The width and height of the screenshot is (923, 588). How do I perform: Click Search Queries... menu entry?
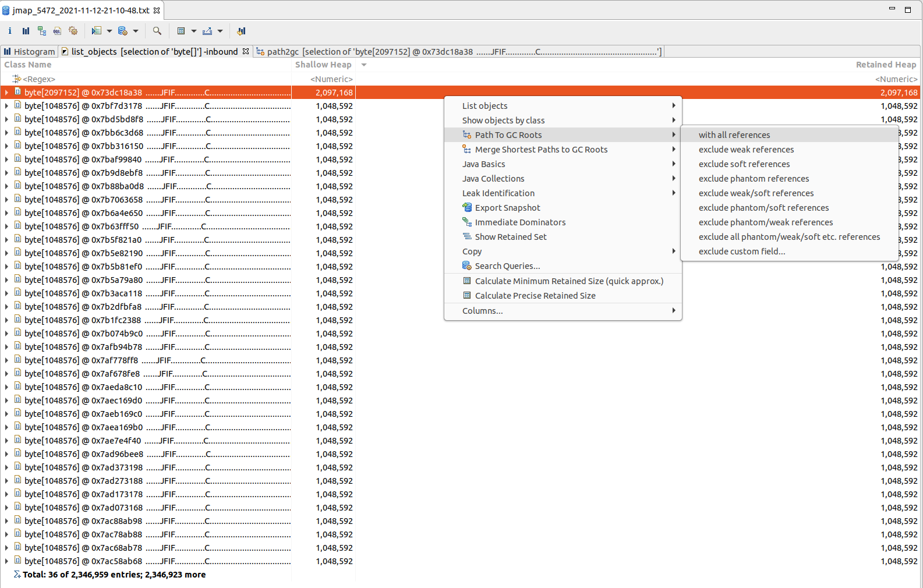(x=563, y=266)
